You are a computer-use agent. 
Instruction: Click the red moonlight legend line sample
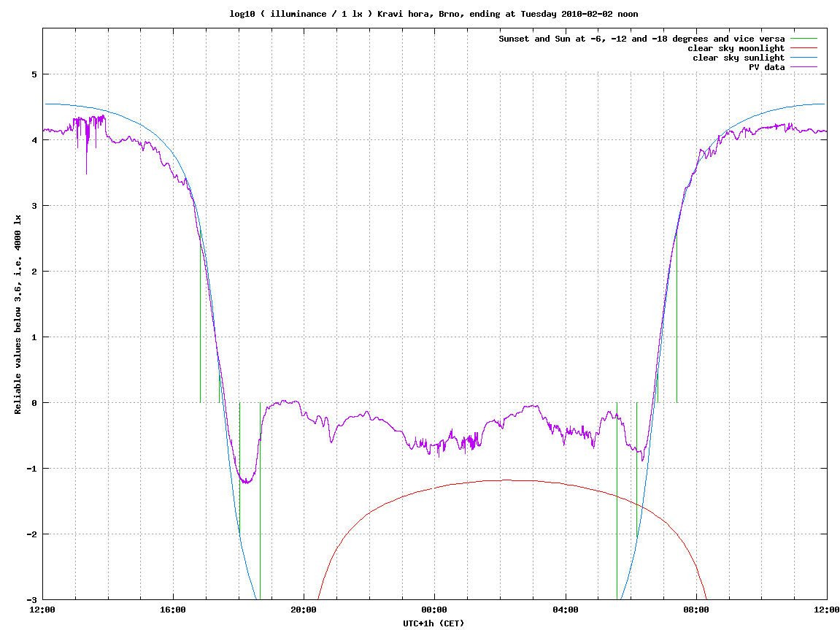(x=804, y=48)
